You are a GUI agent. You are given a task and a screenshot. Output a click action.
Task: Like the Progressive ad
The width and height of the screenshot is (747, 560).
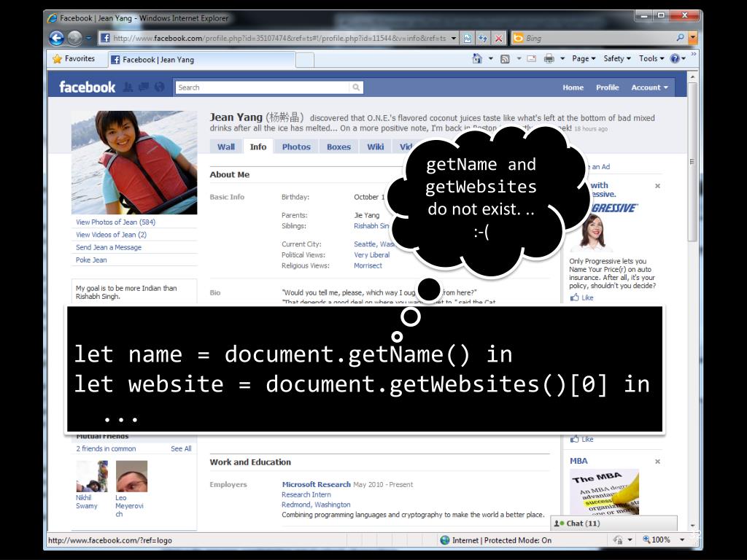582,297
